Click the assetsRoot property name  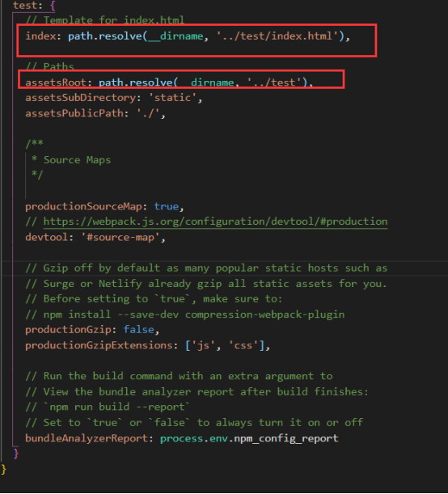56,82
